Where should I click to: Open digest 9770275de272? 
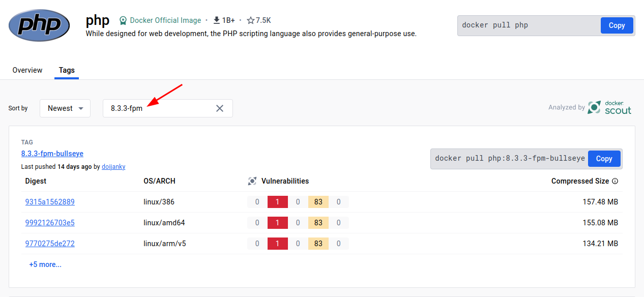click(x=50, y=244)
